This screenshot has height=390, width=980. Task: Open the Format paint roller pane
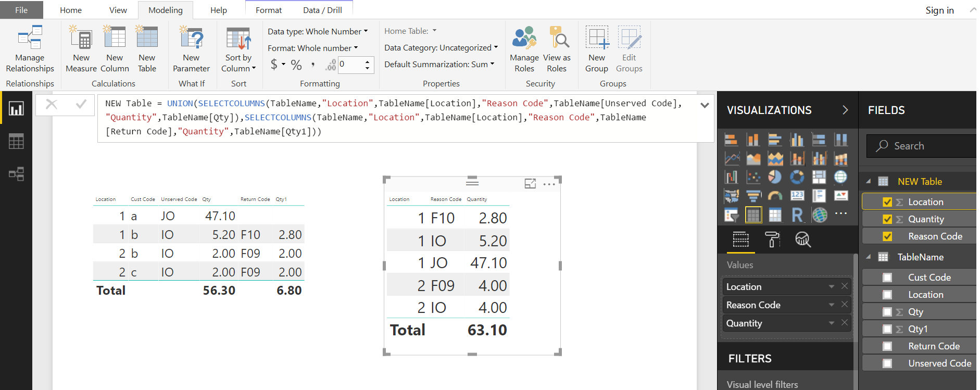click(772, 240)
